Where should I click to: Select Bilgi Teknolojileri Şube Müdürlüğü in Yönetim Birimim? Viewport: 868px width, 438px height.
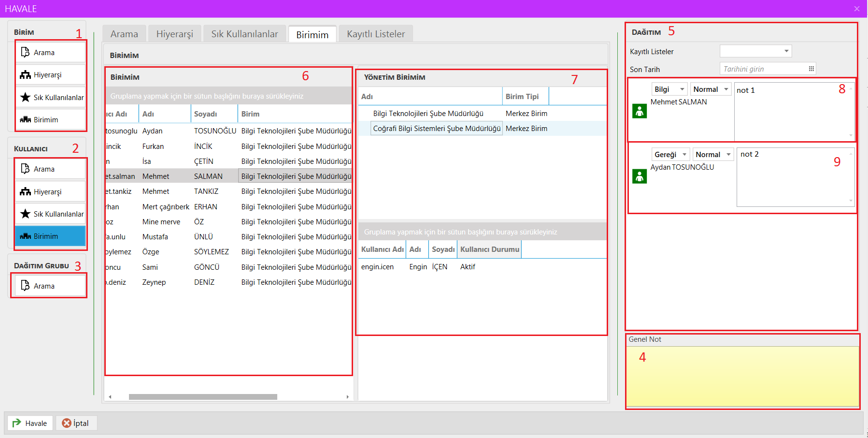coord(482,113)
